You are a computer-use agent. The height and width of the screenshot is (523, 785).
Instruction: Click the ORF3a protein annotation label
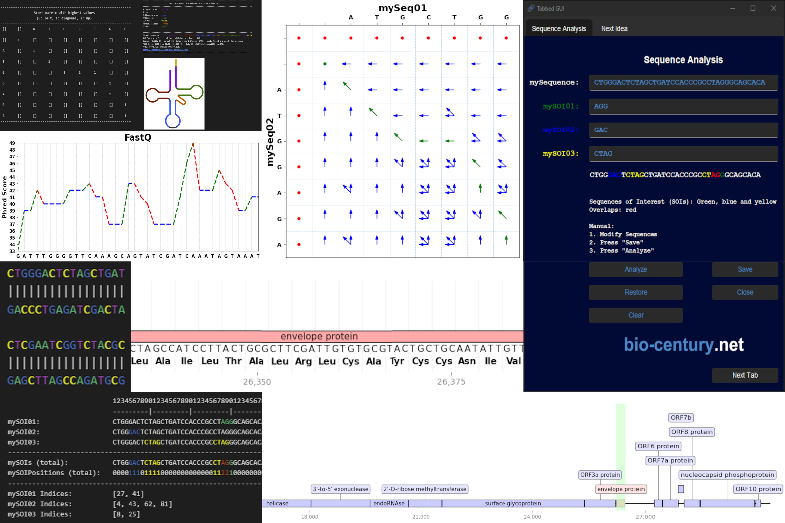coord(601,475)
